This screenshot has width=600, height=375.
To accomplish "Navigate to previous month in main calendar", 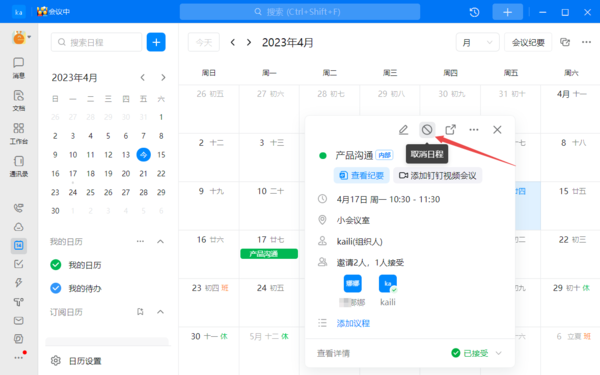I will [233, 42].
